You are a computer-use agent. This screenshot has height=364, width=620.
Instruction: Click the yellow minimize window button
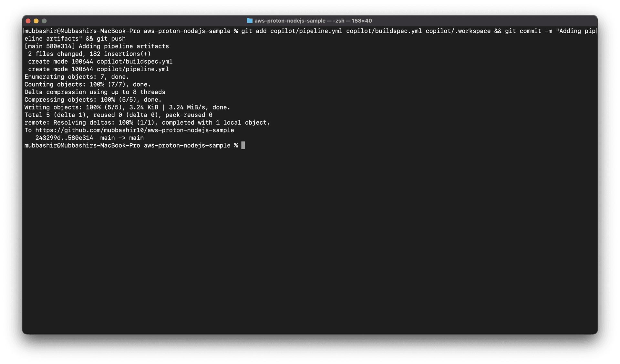tap(36, 21)
